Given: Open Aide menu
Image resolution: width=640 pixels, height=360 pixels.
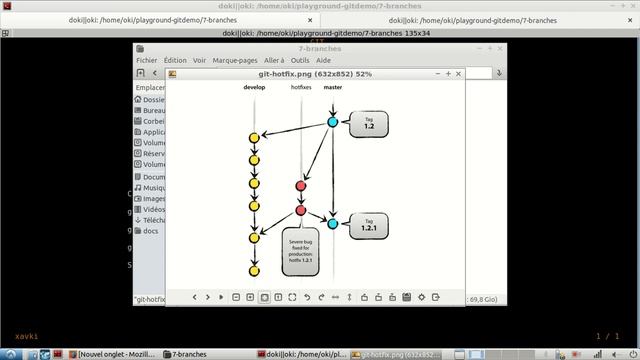Looking at the screenshot, I should pyautogui.click(x=323, y=60).
